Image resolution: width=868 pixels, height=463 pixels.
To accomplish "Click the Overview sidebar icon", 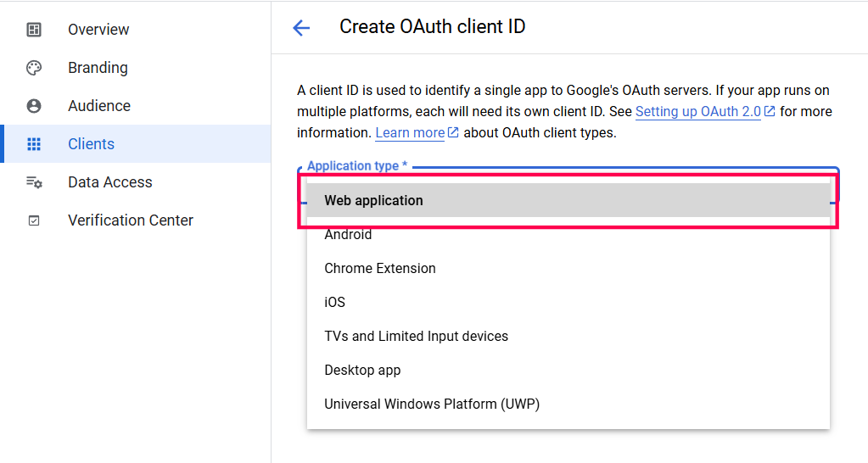I will (x=34, y=30).
